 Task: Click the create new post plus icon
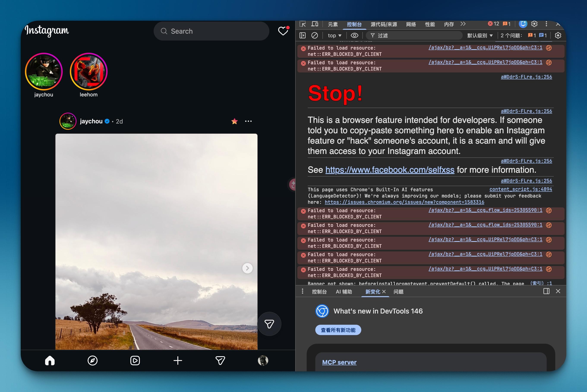(178, 361)
